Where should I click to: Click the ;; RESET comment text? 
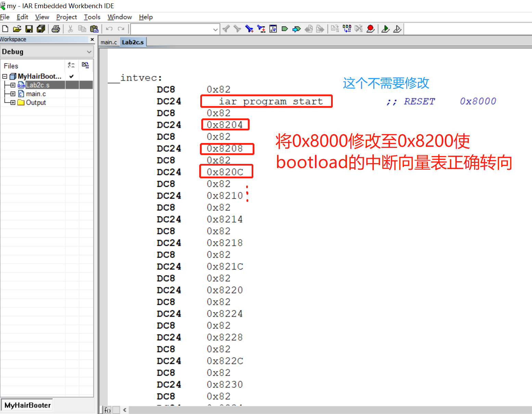[410, 102]
